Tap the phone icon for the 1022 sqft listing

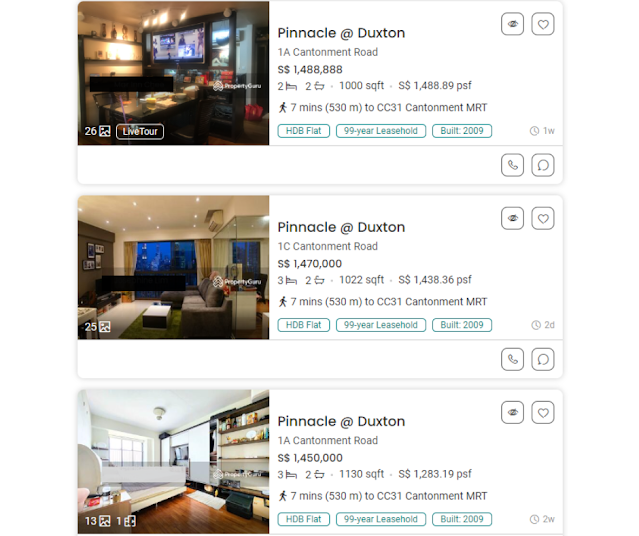(x=512, y=359)
